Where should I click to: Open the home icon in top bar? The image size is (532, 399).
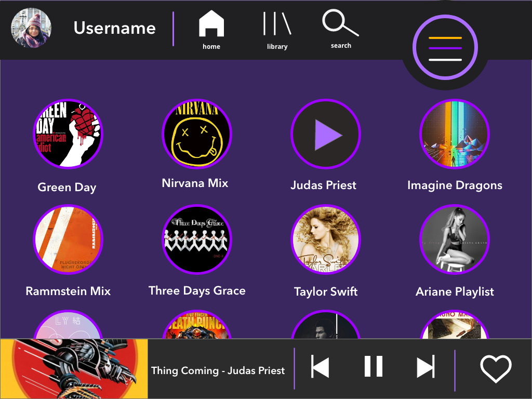point(211,23)
